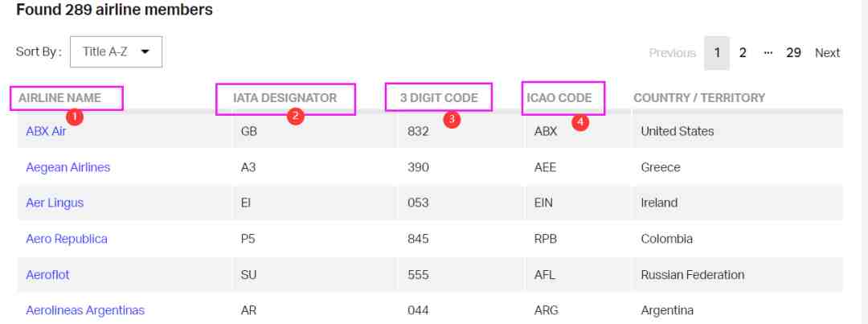Select current page 1 in pagination
The image size is (868, 324).
tap(717, 53)
